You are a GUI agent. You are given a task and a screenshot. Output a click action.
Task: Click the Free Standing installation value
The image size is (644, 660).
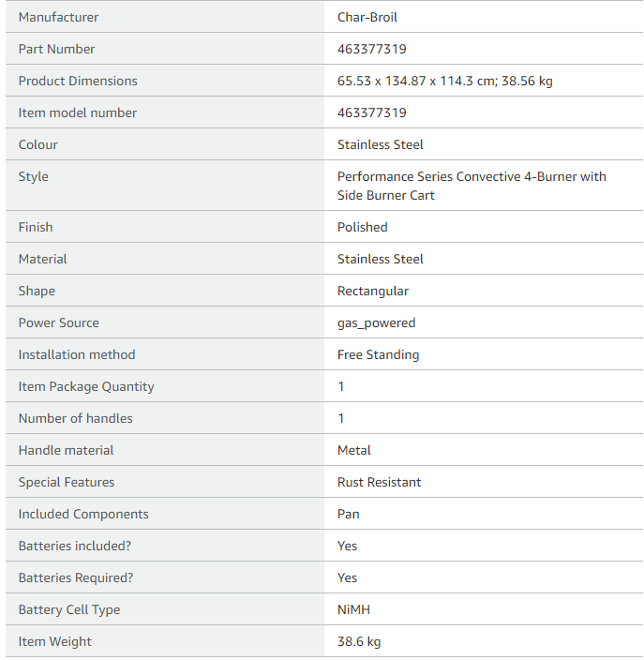(x=378, y=354)
